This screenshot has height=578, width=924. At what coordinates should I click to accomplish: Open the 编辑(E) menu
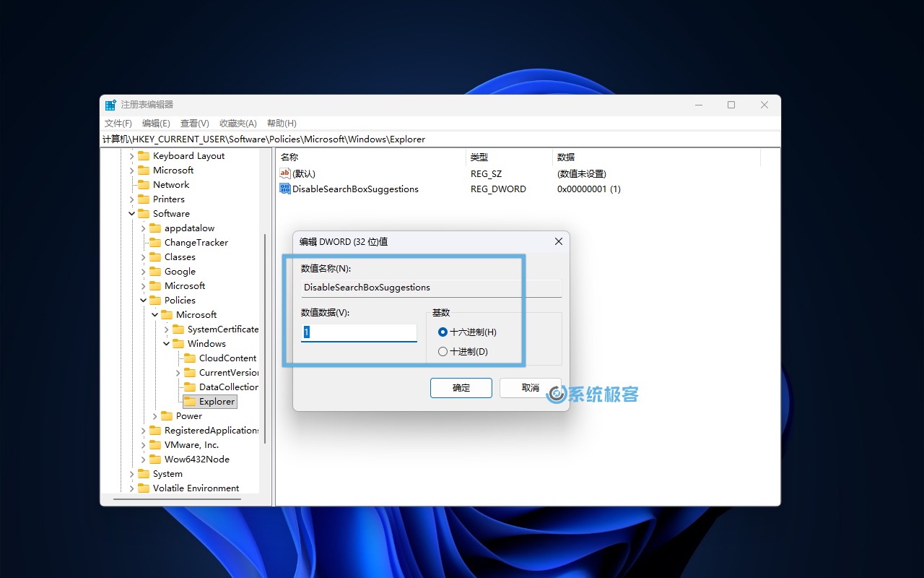[x=155, y=123]
